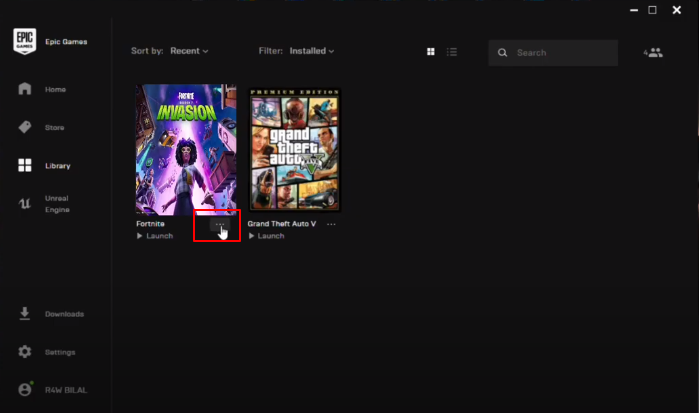Launch Fortnite

pyautogui.click(x=155, y=236)
